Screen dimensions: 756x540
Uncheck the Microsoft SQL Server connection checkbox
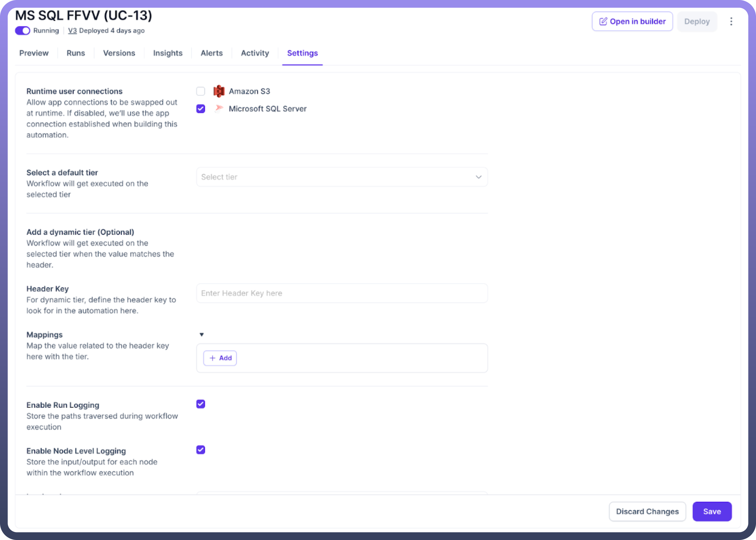click(x=201, y=109)
